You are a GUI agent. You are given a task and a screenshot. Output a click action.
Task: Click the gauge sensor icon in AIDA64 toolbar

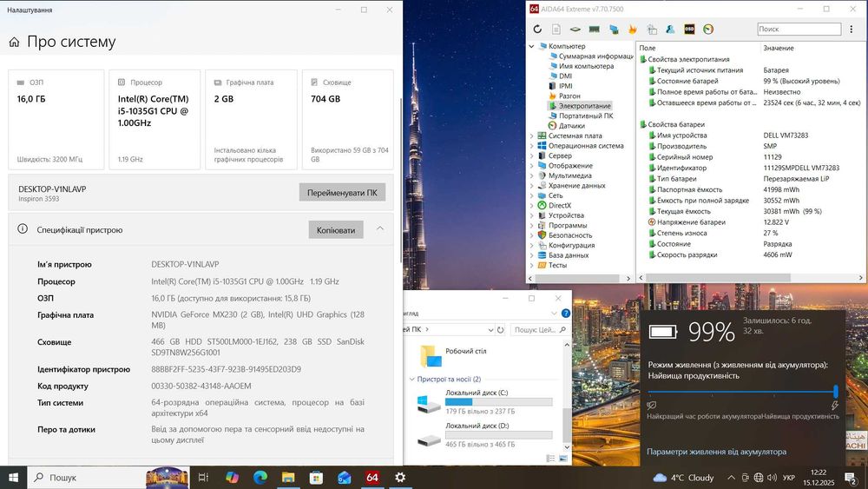coord(708,30)
